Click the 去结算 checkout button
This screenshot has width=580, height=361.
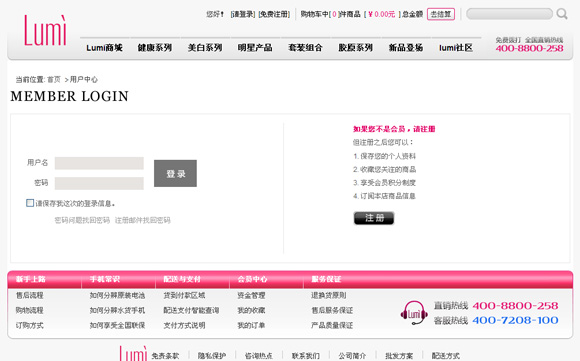pyautogui.click(x=441, y=14)
